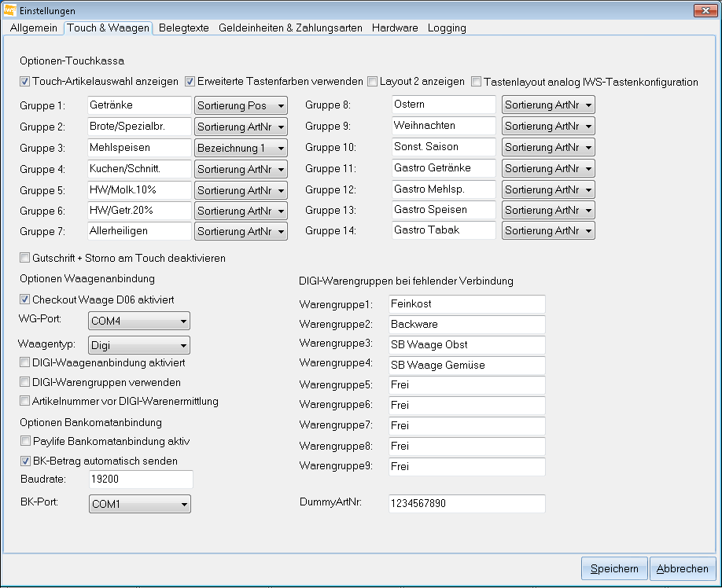Click the Warengruppe2 field Backware
The height and width of the screenshot is (588, 722).
(467, 324)
